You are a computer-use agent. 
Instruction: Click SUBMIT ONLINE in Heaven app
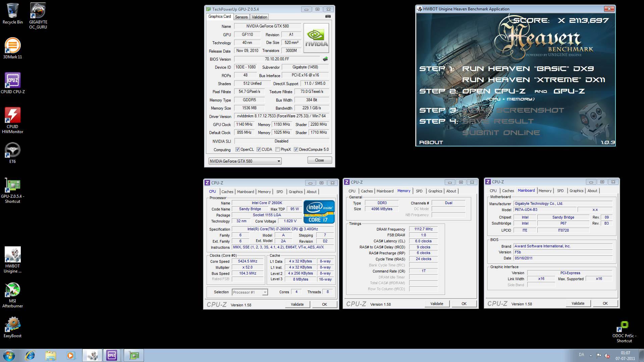[x=501, y=133]
